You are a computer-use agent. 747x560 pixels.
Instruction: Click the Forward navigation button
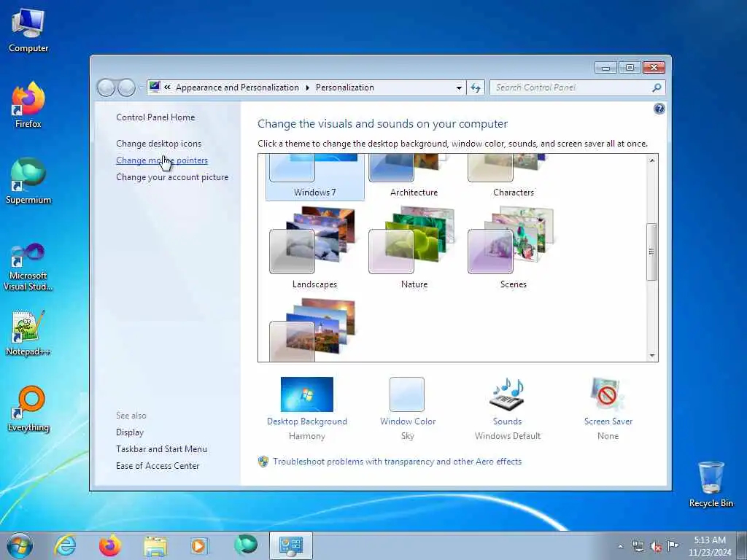(x=126, y=87)
